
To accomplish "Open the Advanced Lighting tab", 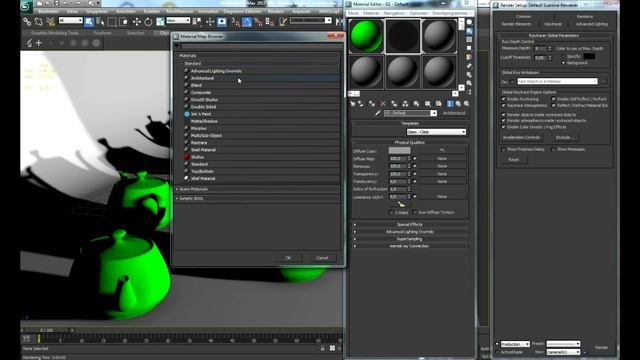I will [592, 24].
